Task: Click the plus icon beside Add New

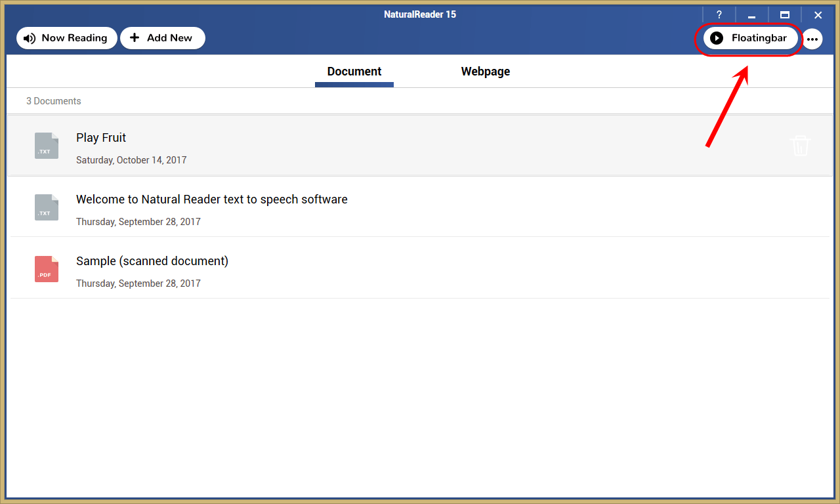Action: (135, 38)
